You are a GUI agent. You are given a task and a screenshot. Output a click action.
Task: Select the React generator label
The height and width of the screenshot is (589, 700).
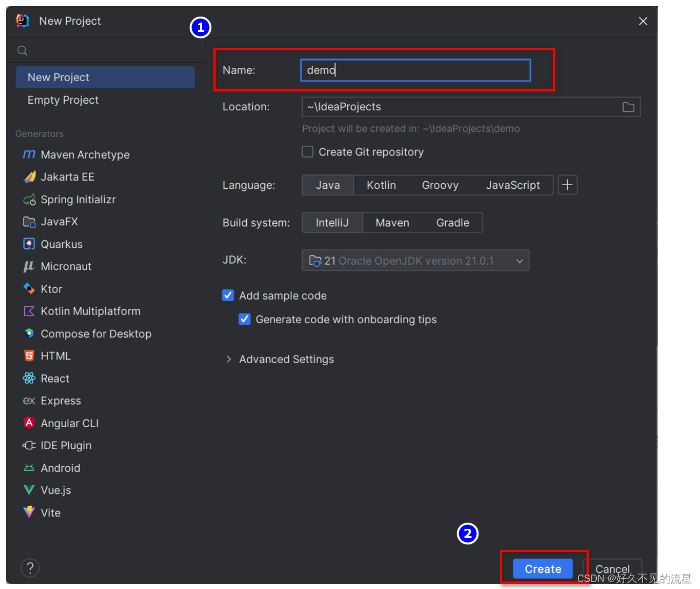pos(55,379)
